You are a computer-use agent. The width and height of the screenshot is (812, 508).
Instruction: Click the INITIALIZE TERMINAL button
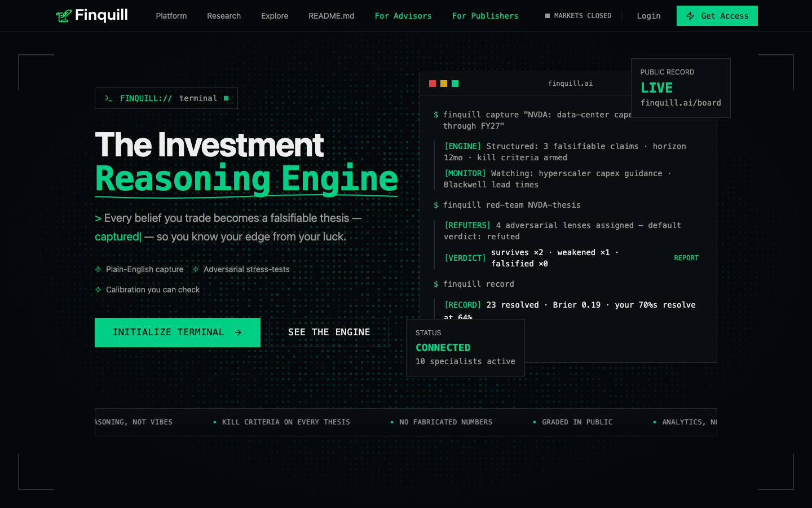pyautogui.click(x=178, y=332)
